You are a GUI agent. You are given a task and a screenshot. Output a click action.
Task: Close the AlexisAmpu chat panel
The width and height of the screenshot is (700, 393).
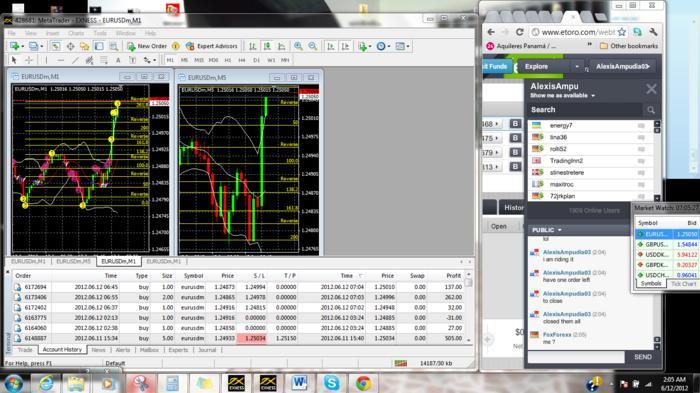pyautogui.click(x=651, y=89)
